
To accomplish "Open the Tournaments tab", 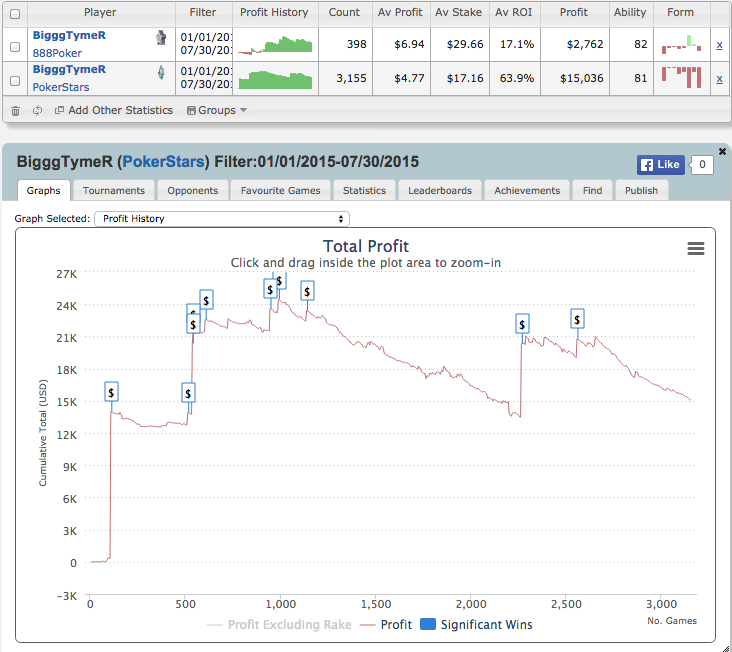I will click(x=114, y=190).
